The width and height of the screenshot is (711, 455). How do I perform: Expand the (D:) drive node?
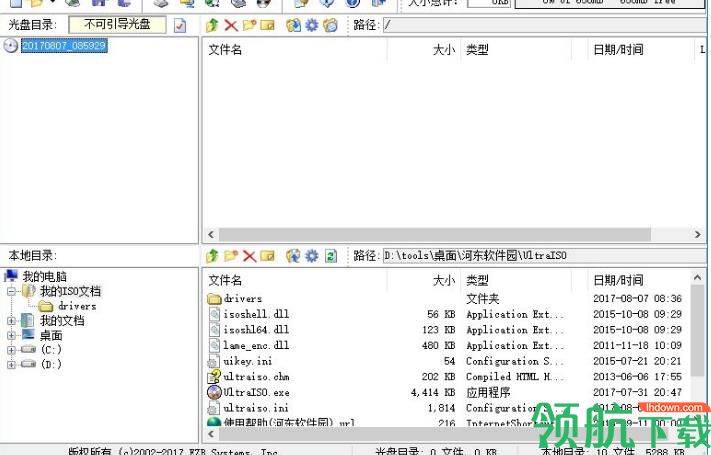(12, 365)
